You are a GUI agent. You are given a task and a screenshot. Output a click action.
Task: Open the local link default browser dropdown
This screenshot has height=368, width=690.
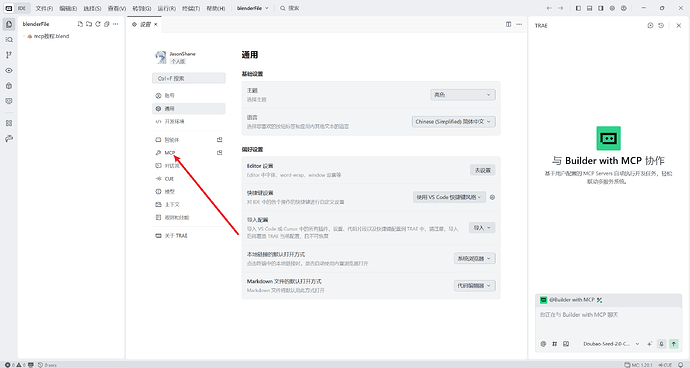474,258
